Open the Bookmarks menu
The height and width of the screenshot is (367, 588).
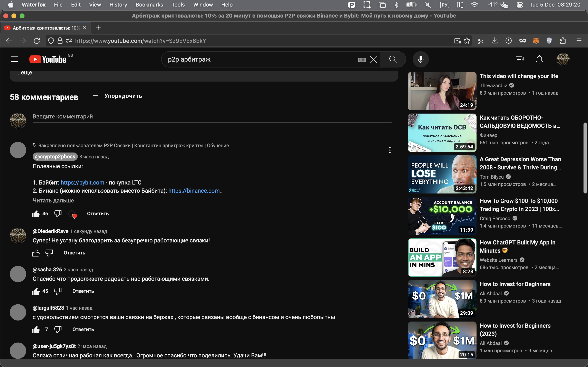[149, 5]
